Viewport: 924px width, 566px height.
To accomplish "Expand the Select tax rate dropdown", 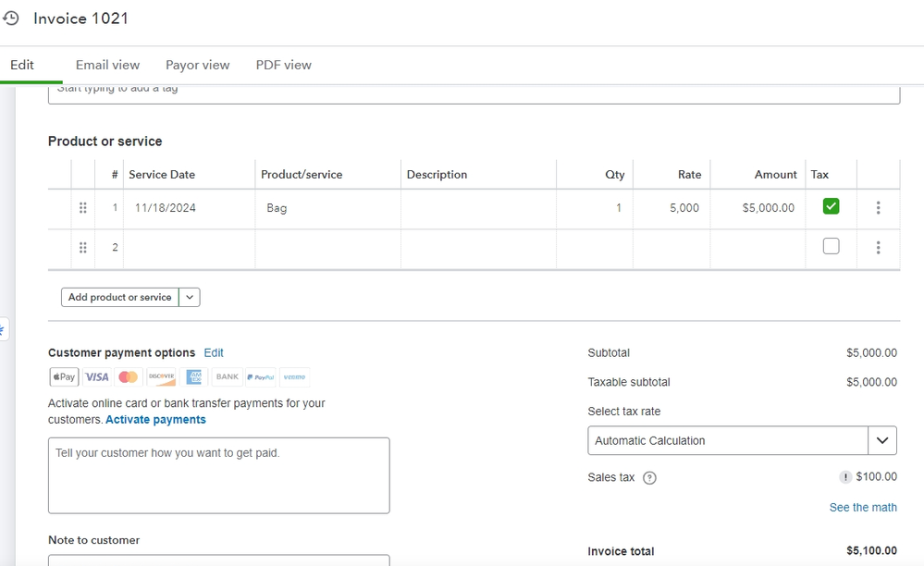I will (882, 440).
